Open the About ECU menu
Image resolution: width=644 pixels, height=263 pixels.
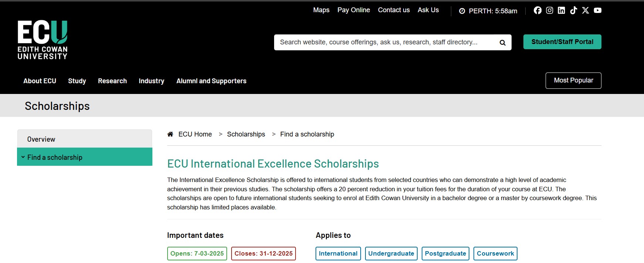pyautogui.click(x=40, y=81)
